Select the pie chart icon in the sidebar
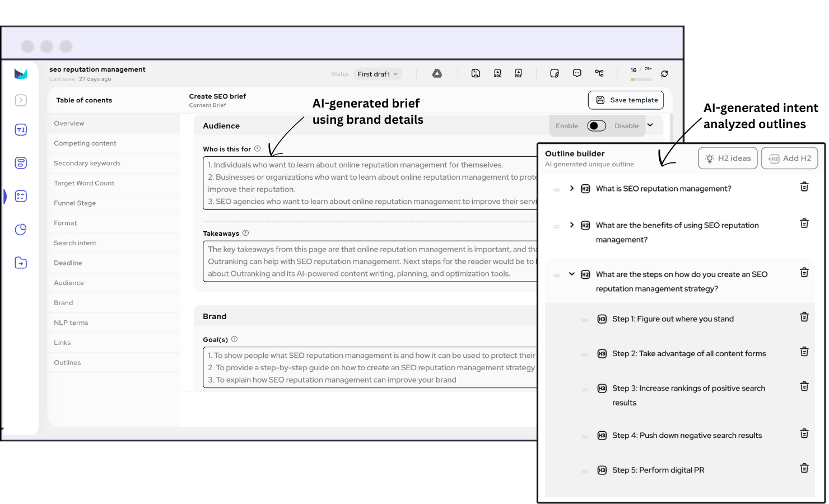 (x=21, y=229)
